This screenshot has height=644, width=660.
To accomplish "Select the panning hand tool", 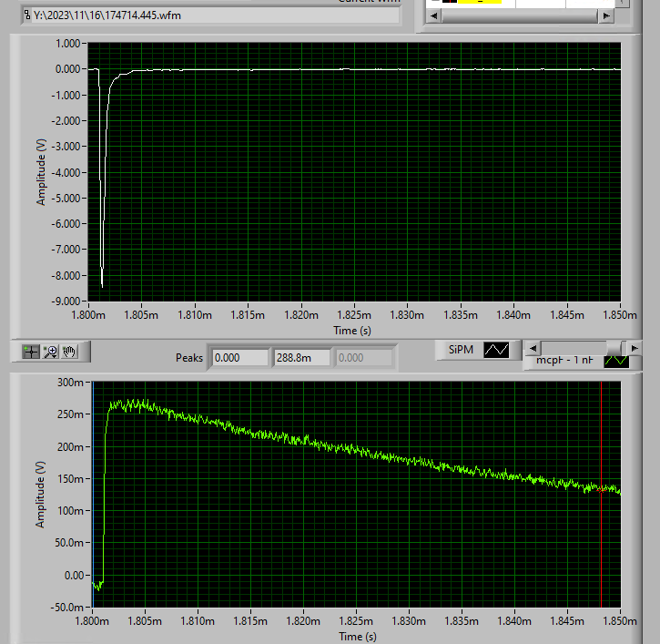I will [69, 352].
